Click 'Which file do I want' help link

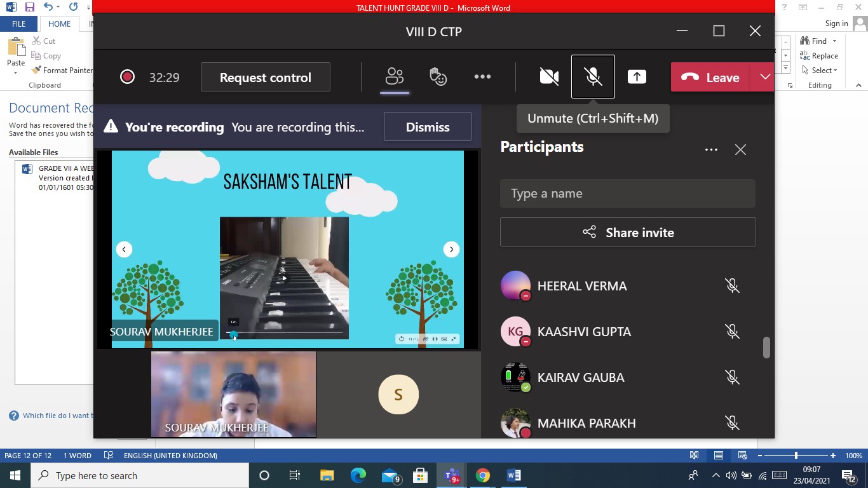51,416
